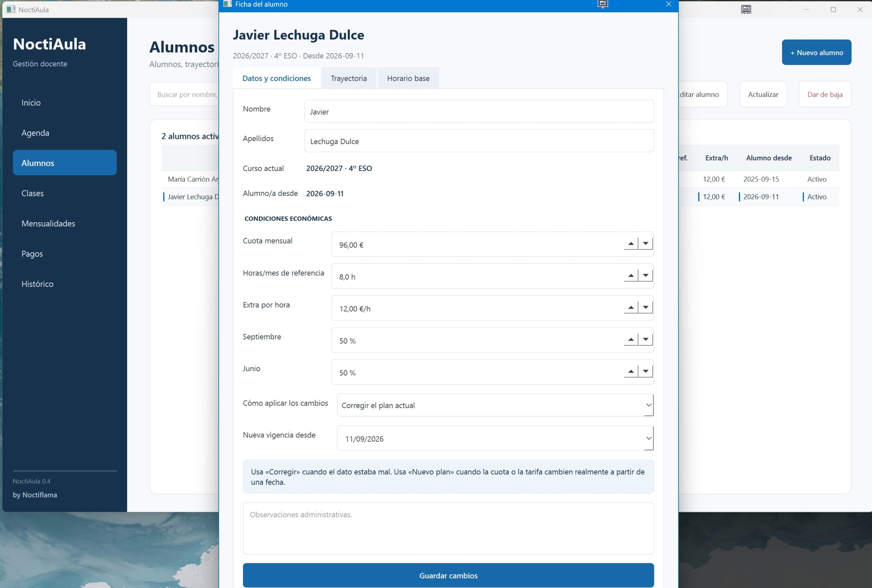
Task: Click Editar alumno button behind dialog
Action: click(703, 94)
